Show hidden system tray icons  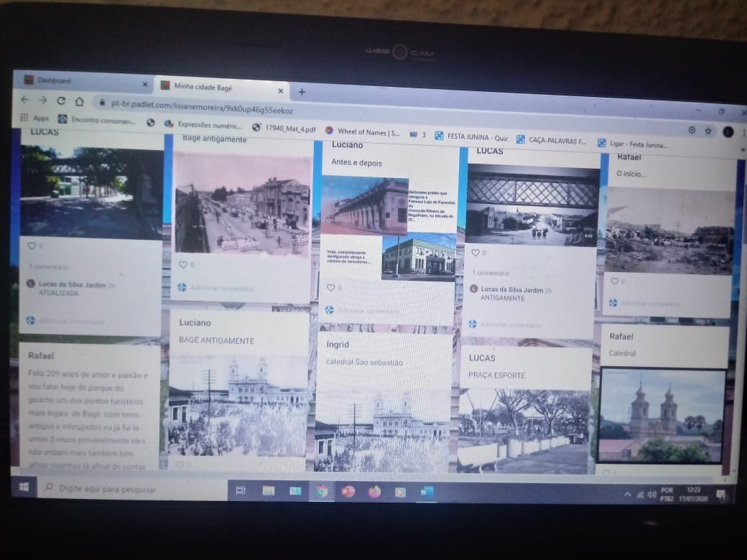[x=627, y=495]
